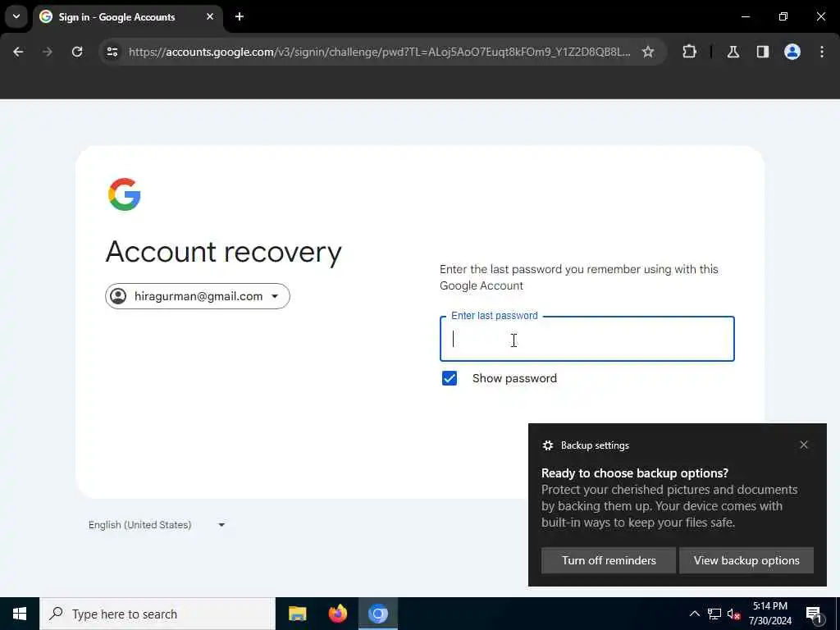Click the Ready to choose backup options? text
The width and height of the screenshot is (840, 630).
pyautogui.click(x=635, y=473)
